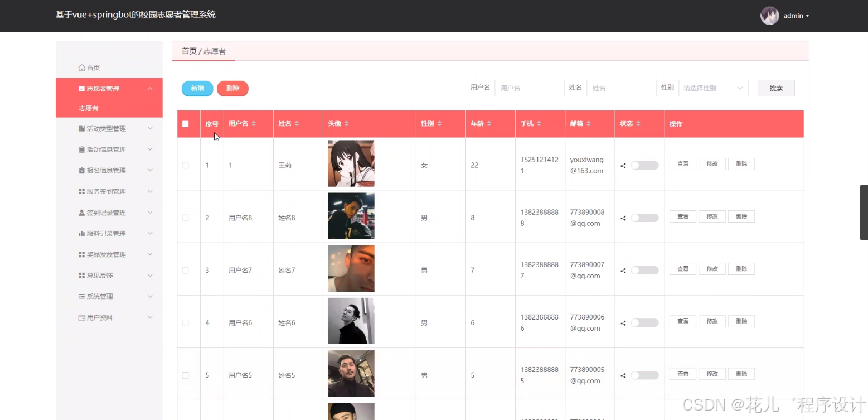Viewport: 868px width, 420px height.
Task: Click share icon in 王莉 row
Action: (623, 166)
